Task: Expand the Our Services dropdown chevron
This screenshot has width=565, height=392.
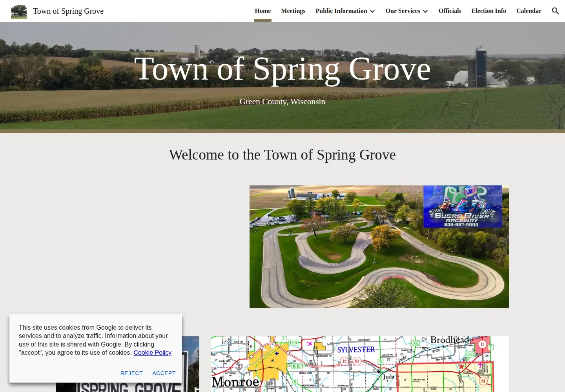Action: (425, 11)
